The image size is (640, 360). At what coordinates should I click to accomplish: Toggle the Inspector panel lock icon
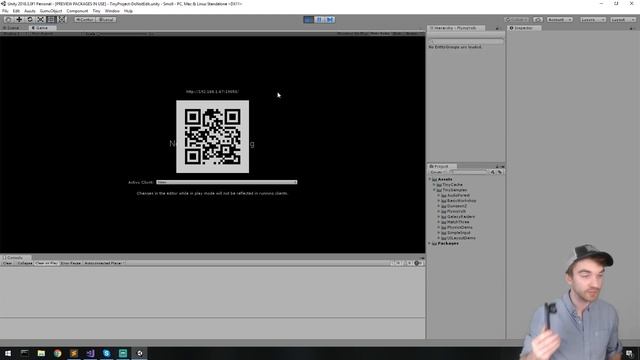[x=631, y=28]
